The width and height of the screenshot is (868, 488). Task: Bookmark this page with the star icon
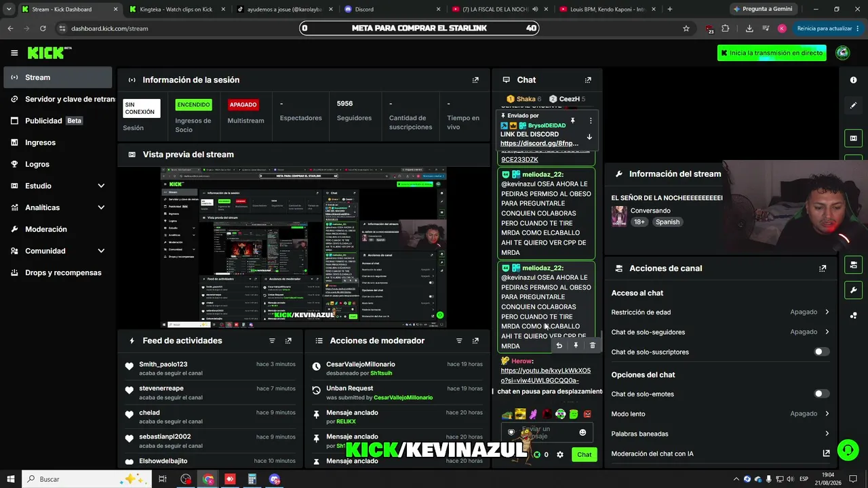coord(686,28)
